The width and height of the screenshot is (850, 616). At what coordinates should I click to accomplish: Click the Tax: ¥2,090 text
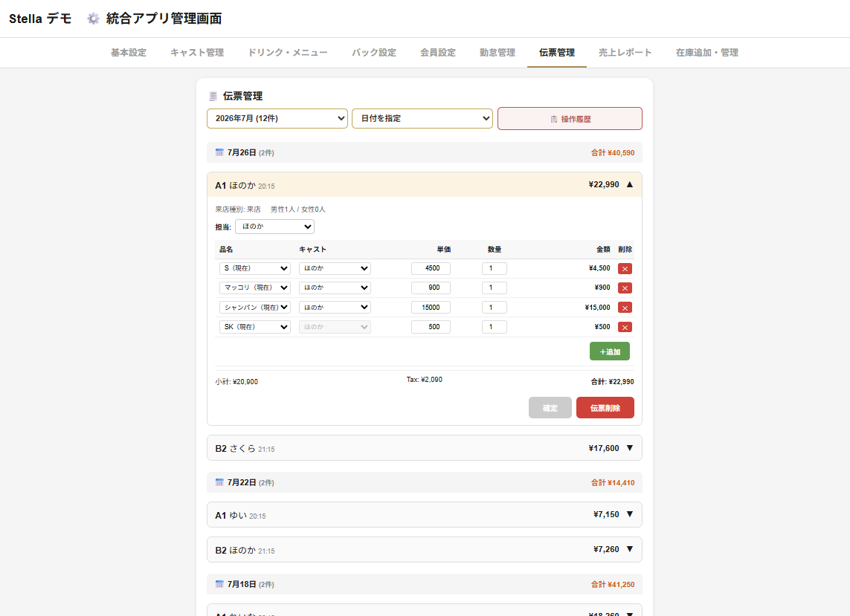425,380
